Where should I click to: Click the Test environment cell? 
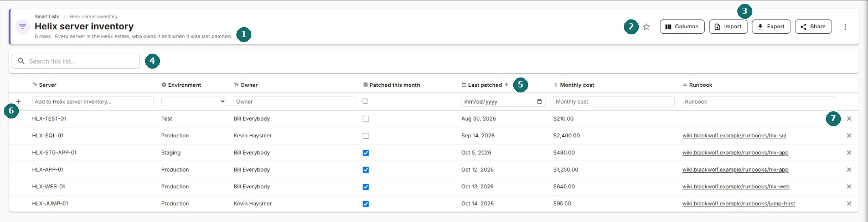click(x=167, y=118)
